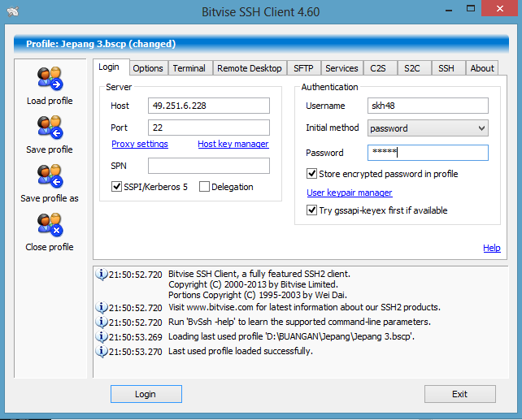The width and height of the screenshot is (522, 420).
Task: Click timestamp '21:50:53.269' in the log
Action: click(136, 337)
